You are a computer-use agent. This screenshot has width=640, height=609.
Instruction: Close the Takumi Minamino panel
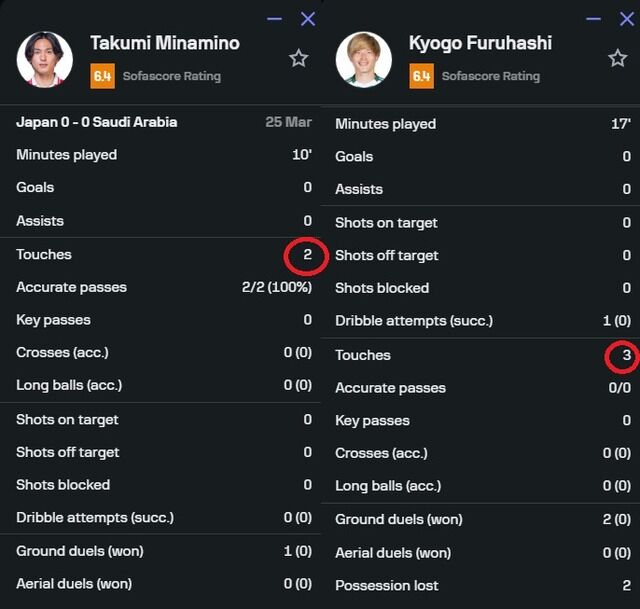(x=308, y=19)
